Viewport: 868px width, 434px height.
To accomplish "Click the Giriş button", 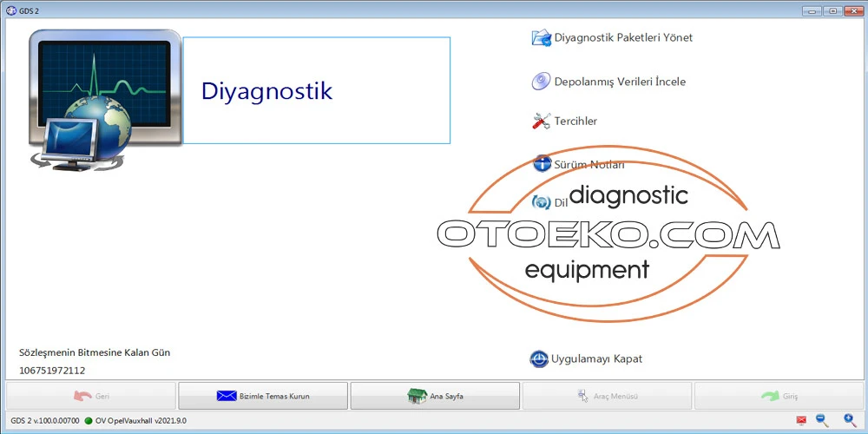I will point(779,396).
